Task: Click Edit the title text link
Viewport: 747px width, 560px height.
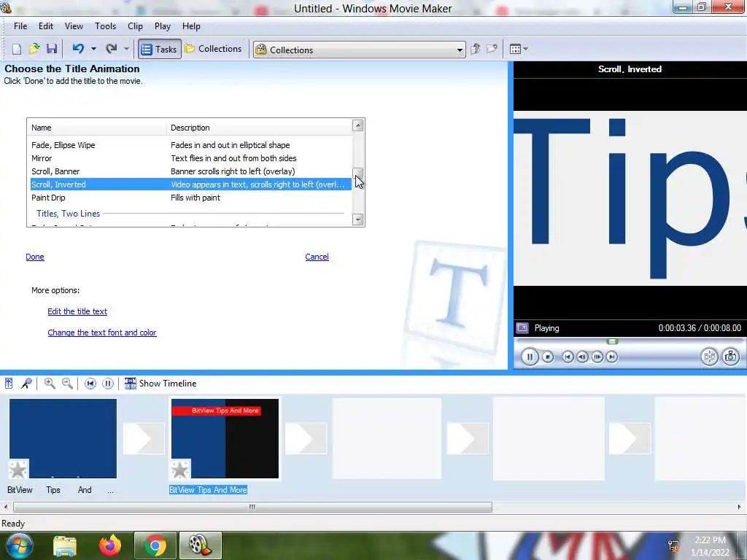Action: [x=77, y=311]
